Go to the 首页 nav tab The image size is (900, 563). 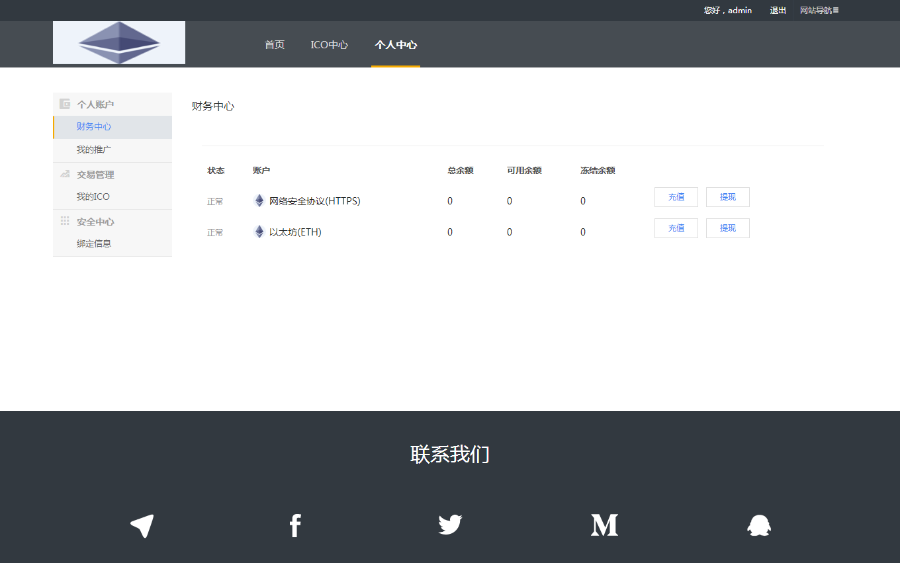274,45
